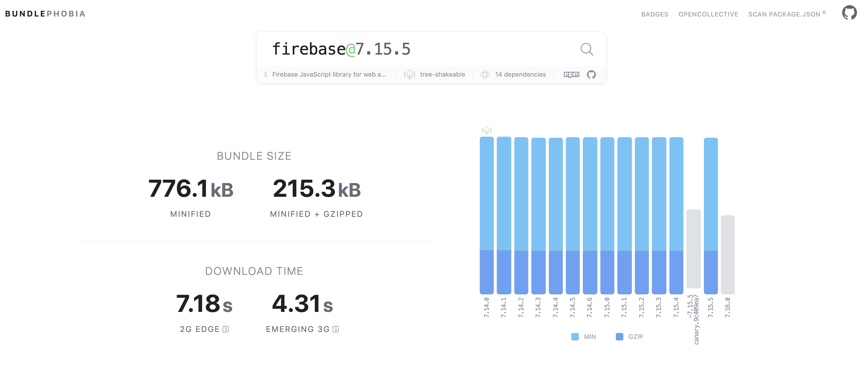Click the tree icon above the 7.14.0 bar
The height and width of the screenshot is (375, 868).
point(487,130)
